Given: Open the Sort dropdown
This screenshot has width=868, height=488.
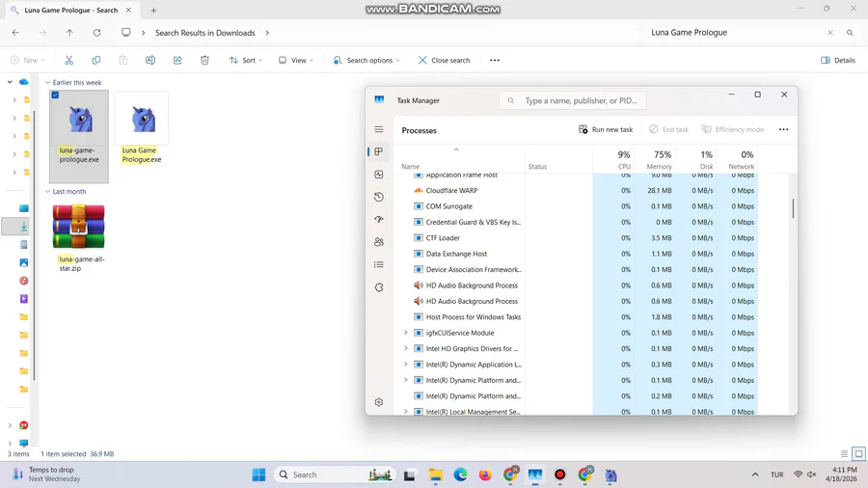Looking at the screenshot, I should tap(246, 60).
